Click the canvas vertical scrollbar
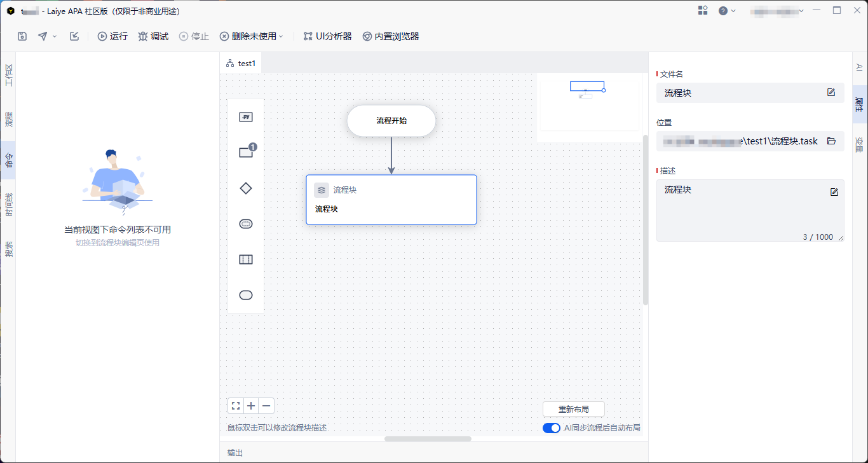868x463 pixels. [646, 219]
